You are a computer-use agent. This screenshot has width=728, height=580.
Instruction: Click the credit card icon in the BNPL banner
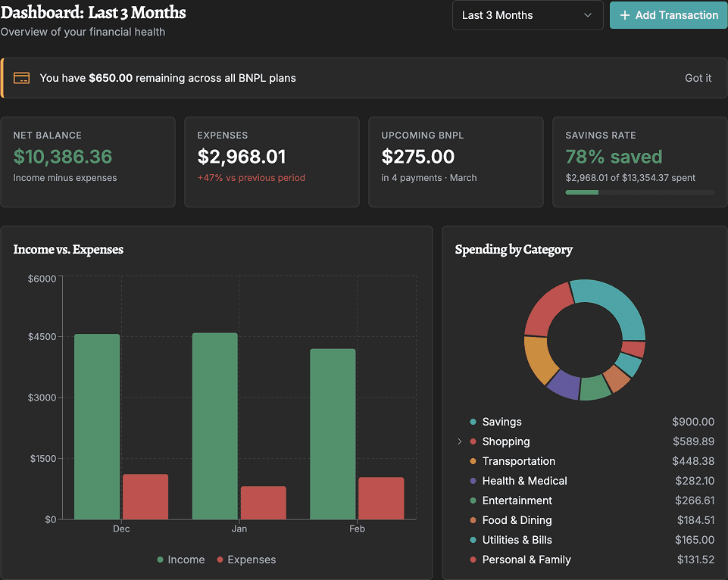21,77
